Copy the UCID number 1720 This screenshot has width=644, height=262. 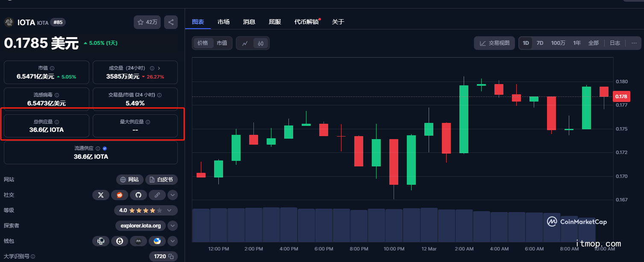click(x=171, y=256)
